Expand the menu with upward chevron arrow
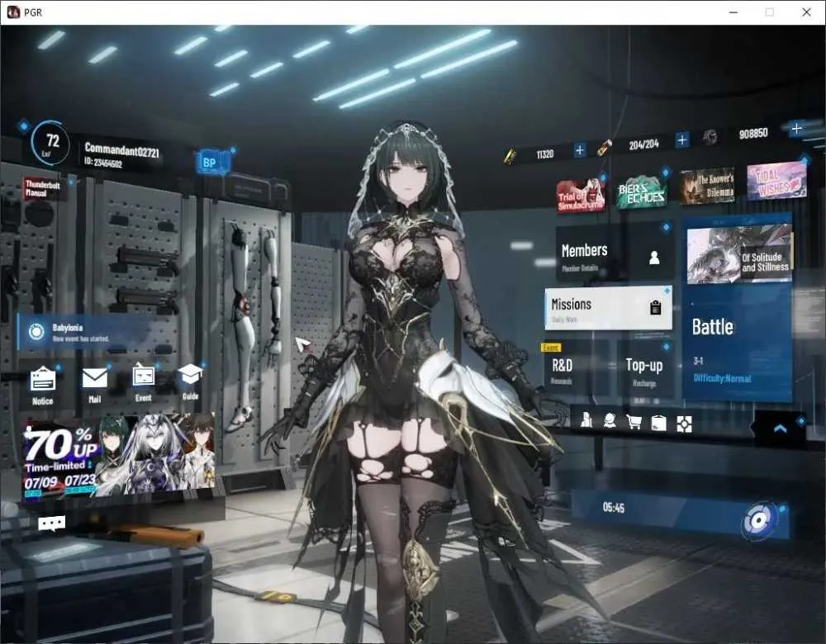Image resolution: width=826 pixels, height=644 pixels. (x=781, y=429)
